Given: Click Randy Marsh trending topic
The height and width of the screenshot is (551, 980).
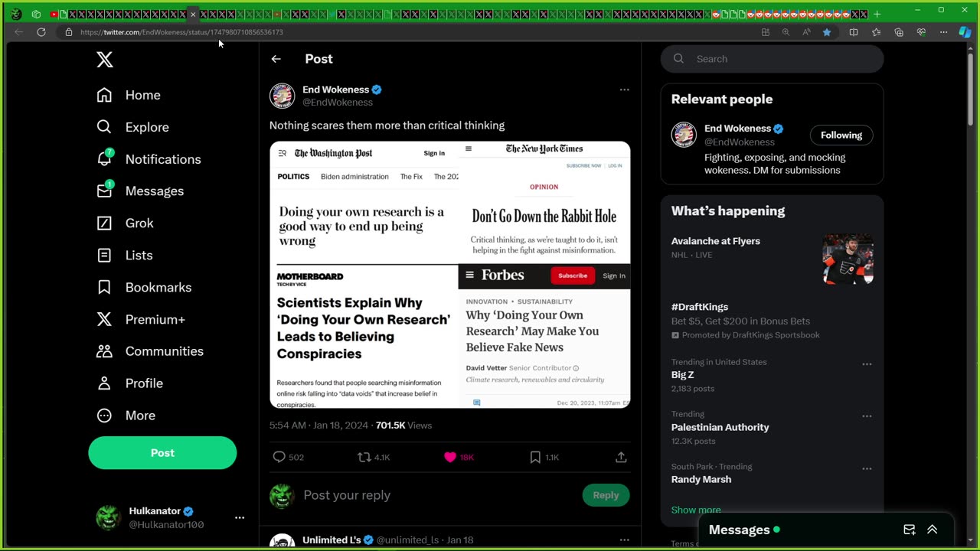Looking at the screenshot, I should [x=701, y=480].
